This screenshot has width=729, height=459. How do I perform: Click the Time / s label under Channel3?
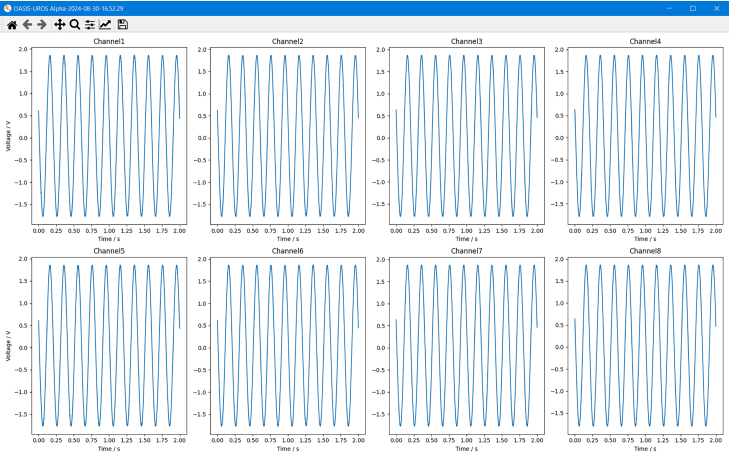467,239
